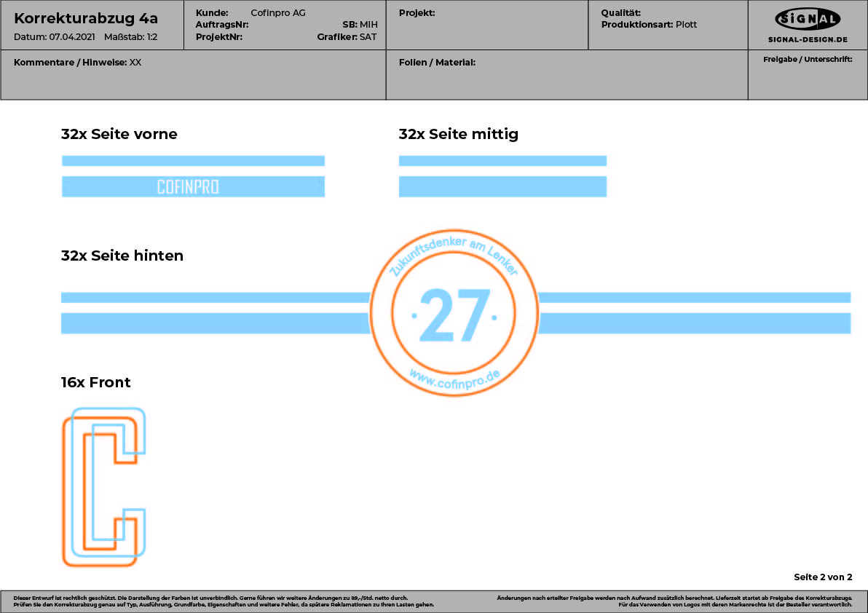The height and width of the screenshot is (613, 868).
Task: Click the "Kunde:" label
Action: point(212,12)
